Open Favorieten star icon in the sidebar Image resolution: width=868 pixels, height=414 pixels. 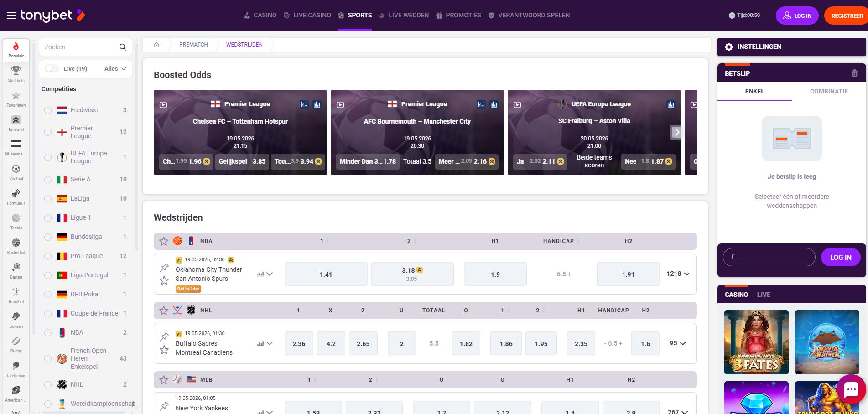pyautogui.click(x=16, y=95)
